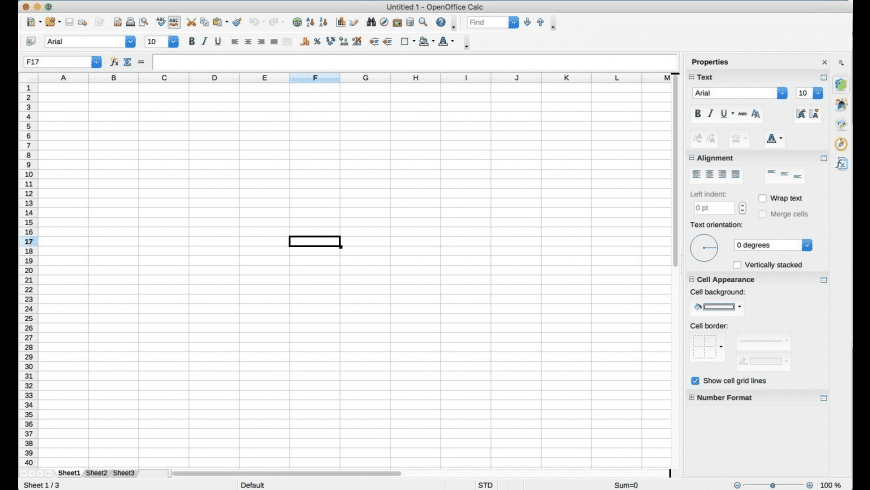This screenshot has height=490, width=870.
Task: Apply percent number format
Action: 317,42
